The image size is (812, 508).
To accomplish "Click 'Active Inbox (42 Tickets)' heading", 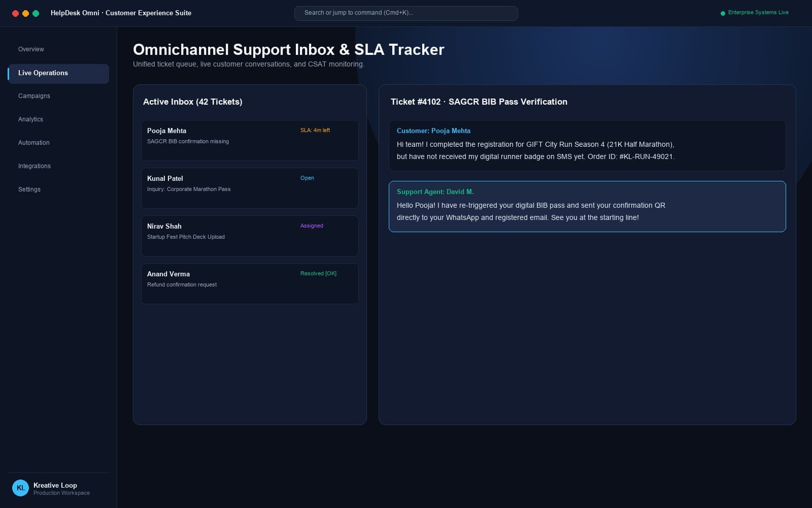I will tap(193, 102).
